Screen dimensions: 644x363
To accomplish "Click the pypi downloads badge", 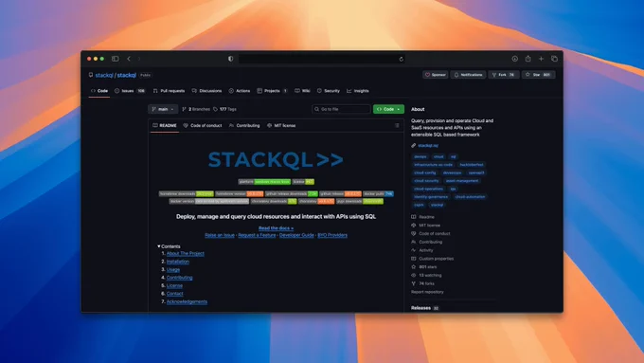I will coord(359,202).
